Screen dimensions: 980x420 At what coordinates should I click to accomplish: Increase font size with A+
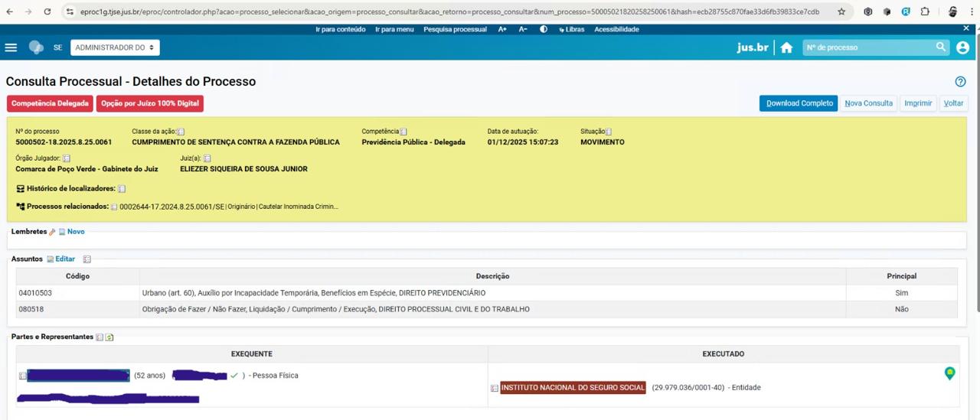tap(502, 29)
